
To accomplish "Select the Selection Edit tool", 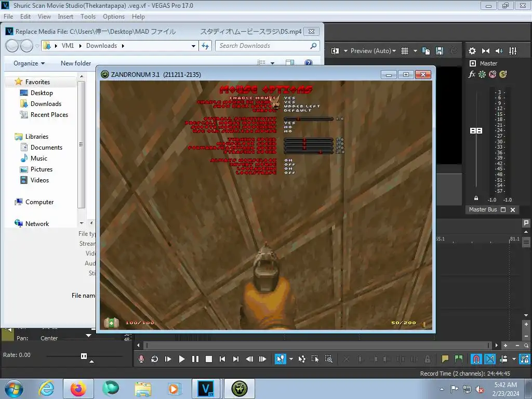I will [x=315, y=359].
